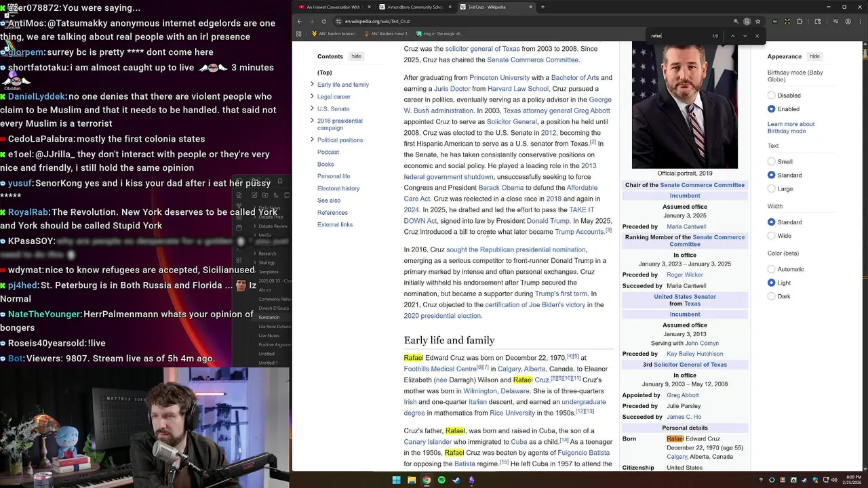Jump to Podcast section in contents
The height and width of the screenshot is (488, 868).
click(328, 152)
